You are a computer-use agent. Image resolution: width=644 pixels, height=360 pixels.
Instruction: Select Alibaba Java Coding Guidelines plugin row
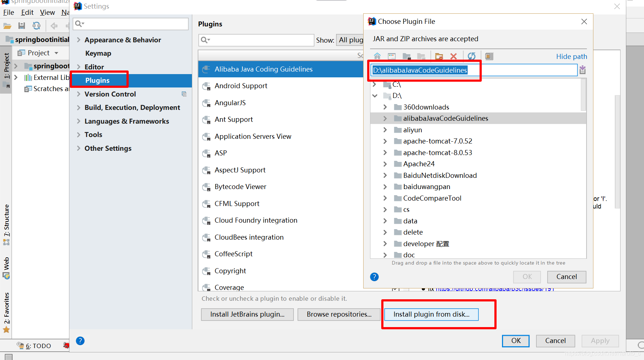(x=280, y=69)
